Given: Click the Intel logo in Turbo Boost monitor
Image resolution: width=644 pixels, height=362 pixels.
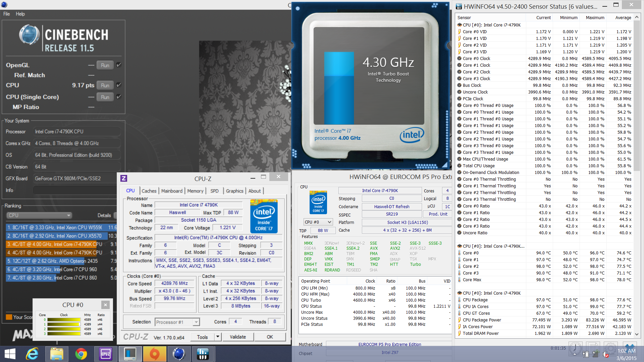Looking at the screenshot, I should pos(412,135).
